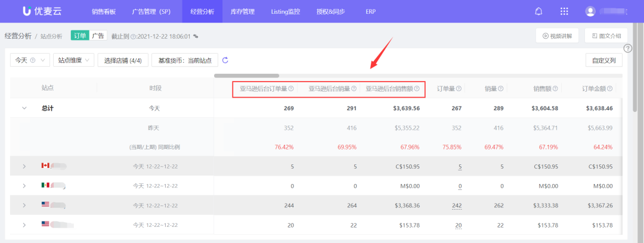
Task: Open 经营分析 menu
Action: (x=203, y=11)
